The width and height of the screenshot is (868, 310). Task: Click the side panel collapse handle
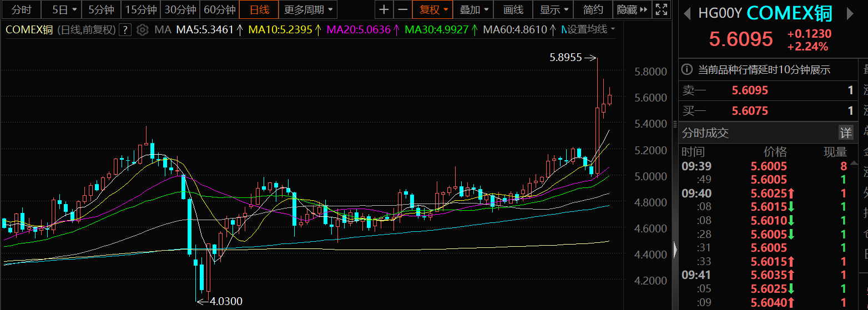[x=675, y=251]
